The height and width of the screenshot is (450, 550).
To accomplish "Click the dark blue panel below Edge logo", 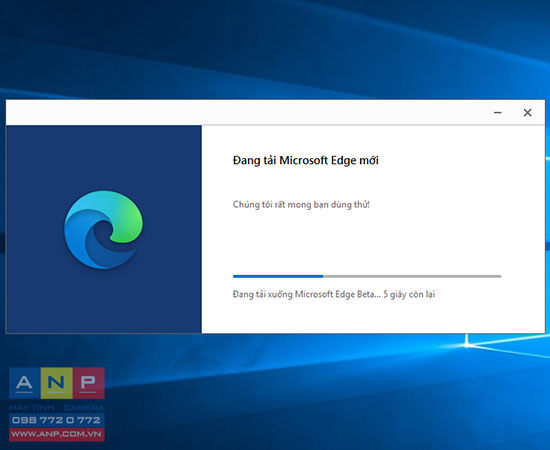I will click(x=103, y=302).
